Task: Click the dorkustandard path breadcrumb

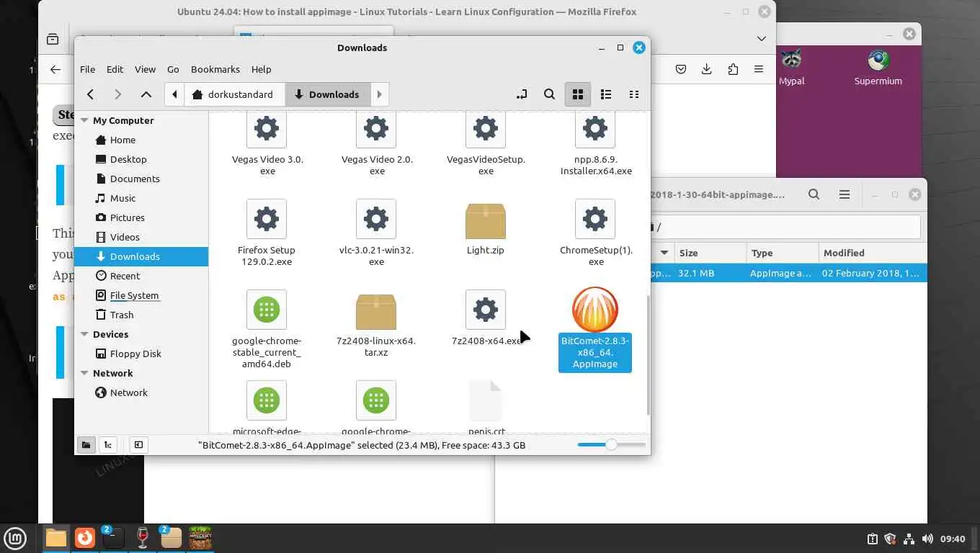Action: coord(234,94)
